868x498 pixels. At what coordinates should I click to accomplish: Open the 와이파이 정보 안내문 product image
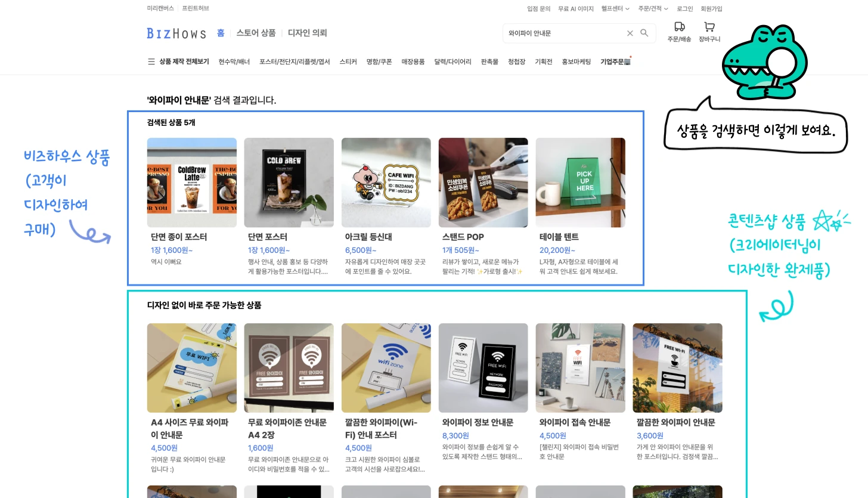click(483, 368)
